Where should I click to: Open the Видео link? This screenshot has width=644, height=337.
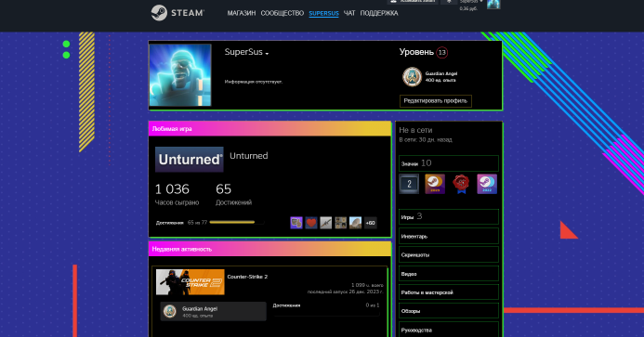449,273
